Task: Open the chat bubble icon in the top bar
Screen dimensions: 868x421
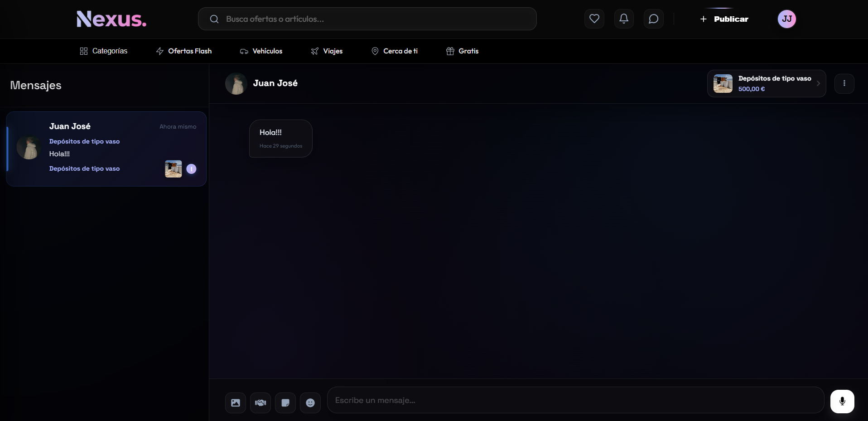Action: click(654, 19)
